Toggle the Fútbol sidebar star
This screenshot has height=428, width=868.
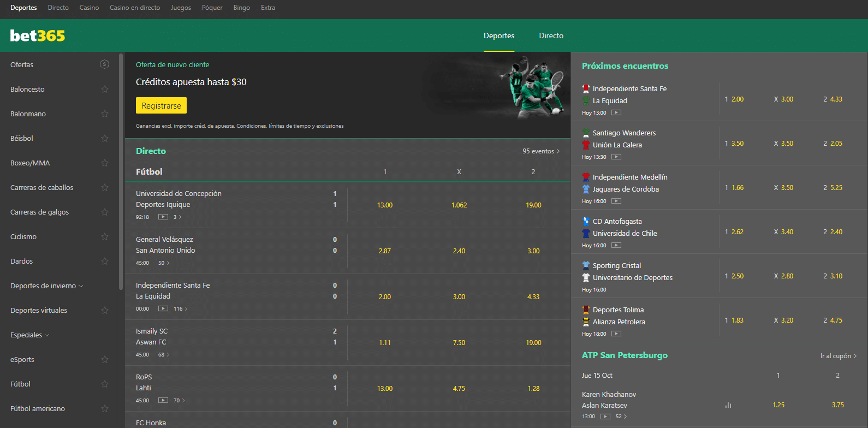[105, 384]
